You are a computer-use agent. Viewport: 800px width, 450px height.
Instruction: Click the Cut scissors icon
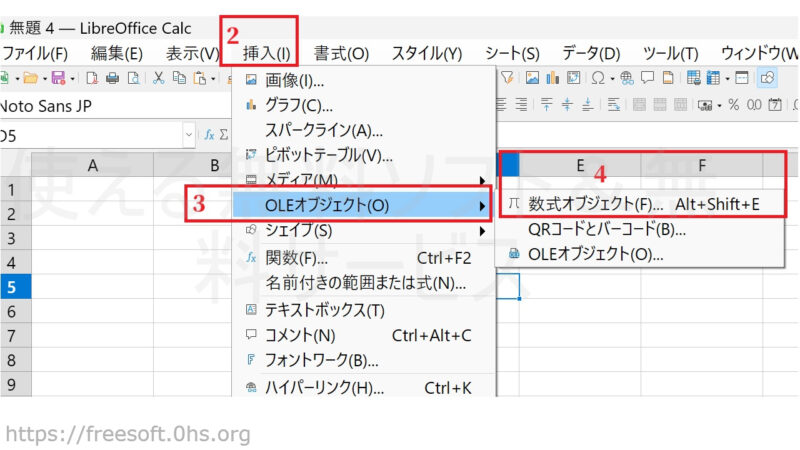coord(159,78)
